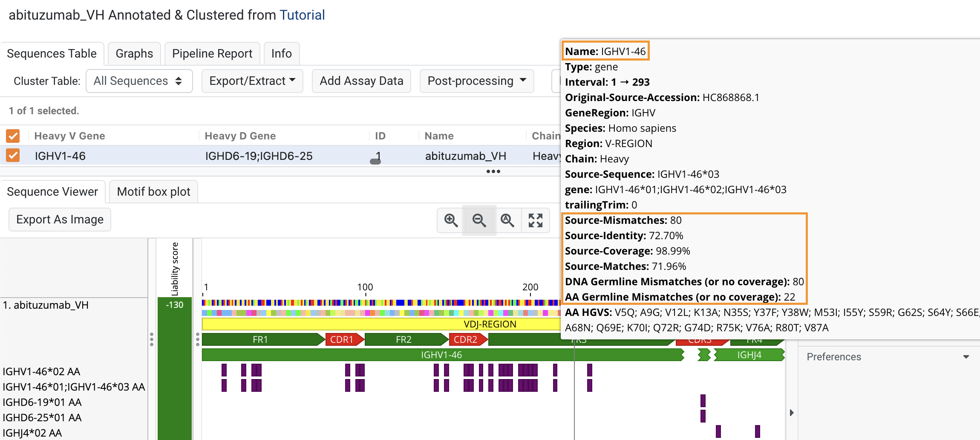The image size is (980, 440).
Task: Click the drag handle dots beside Sequence Viewer
Action: click(x=152, y=339)
